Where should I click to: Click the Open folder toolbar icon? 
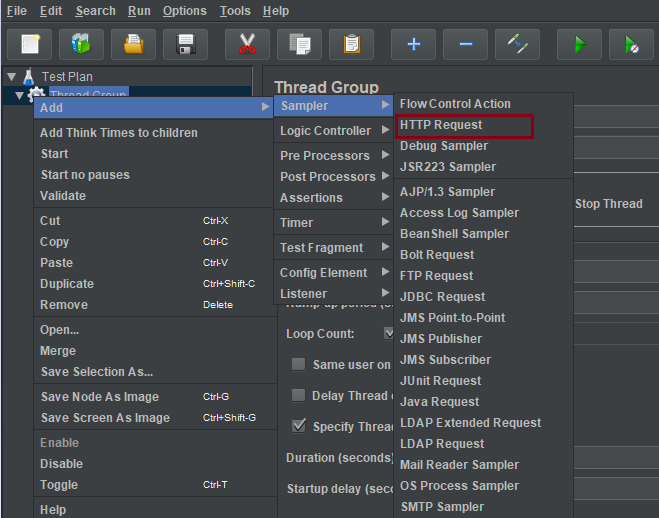133,44
